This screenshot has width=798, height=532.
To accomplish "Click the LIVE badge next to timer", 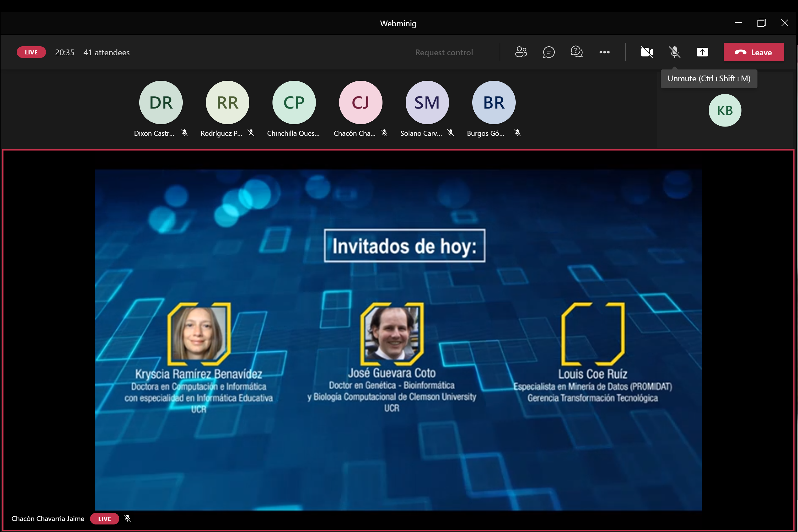I will point(31,52).
